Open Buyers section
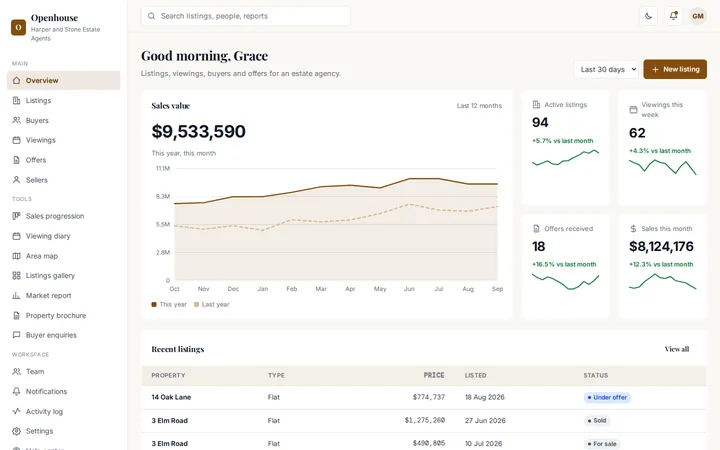The image size is (720, 450). coord(63,120)
